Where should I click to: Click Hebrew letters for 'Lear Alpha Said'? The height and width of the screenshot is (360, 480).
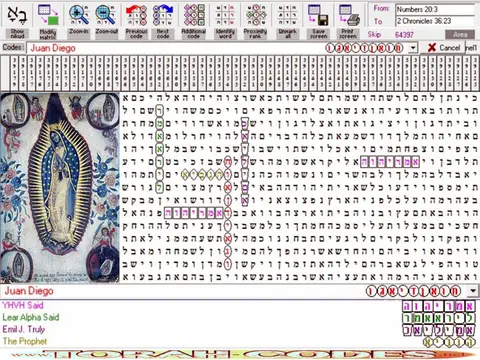(438, 318)
